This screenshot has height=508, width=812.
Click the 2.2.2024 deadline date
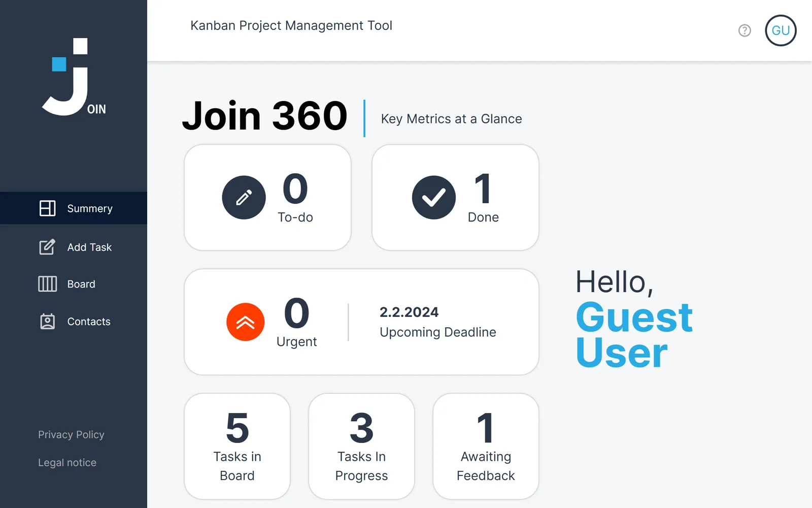(409, 312)
